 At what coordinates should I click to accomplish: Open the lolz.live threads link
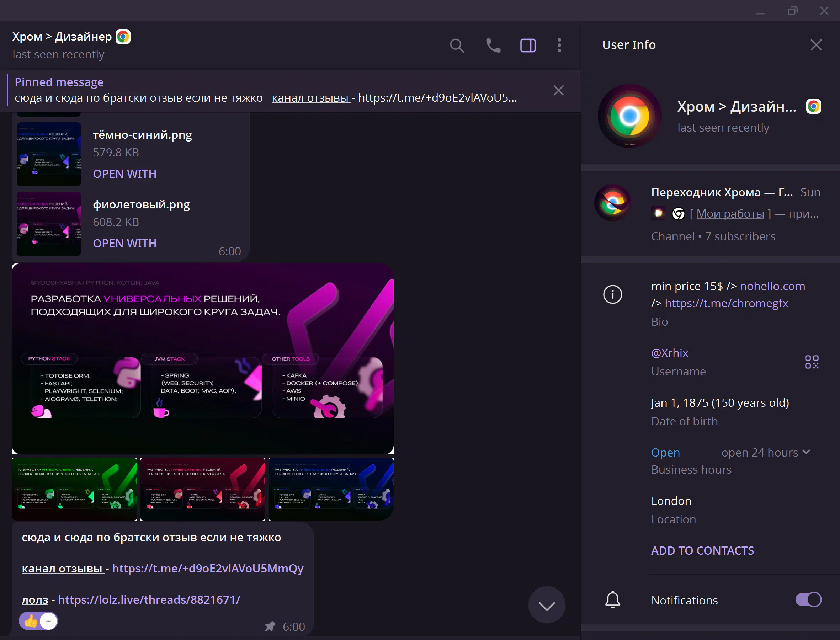[x=149, y=599]
